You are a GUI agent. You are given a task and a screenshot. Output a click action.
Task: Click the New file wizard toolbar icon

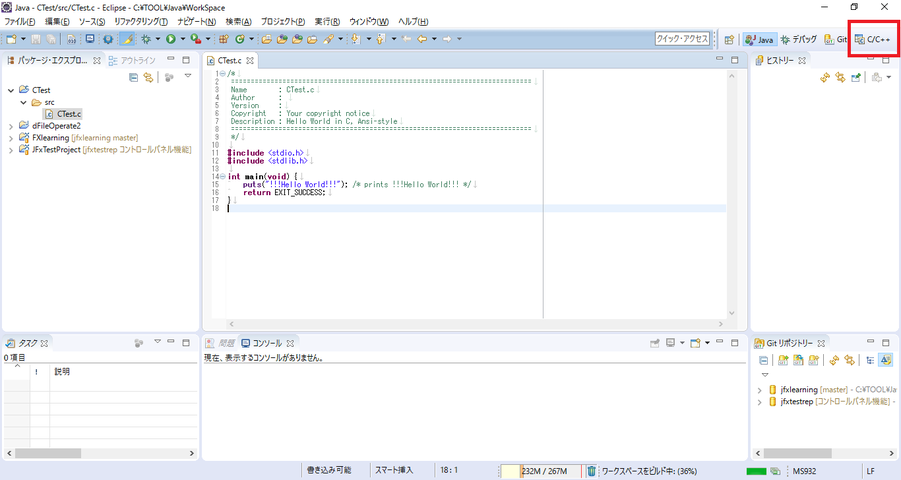coord(11,39)
